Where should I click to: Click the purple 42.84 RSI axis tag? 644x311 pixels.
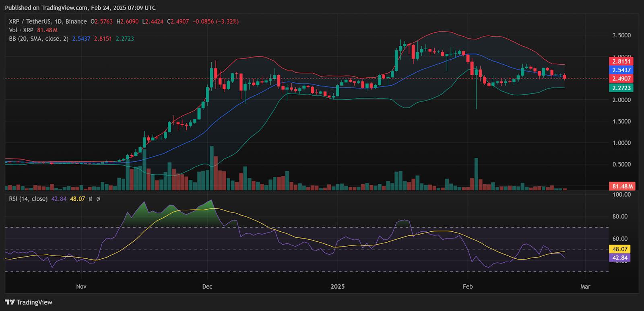tap(620, 258)
